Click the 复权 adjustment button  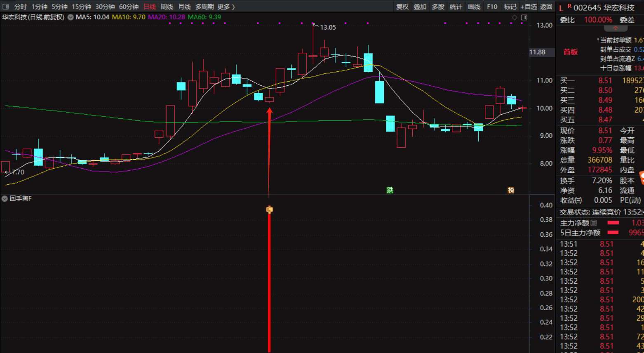pos(402,7)
